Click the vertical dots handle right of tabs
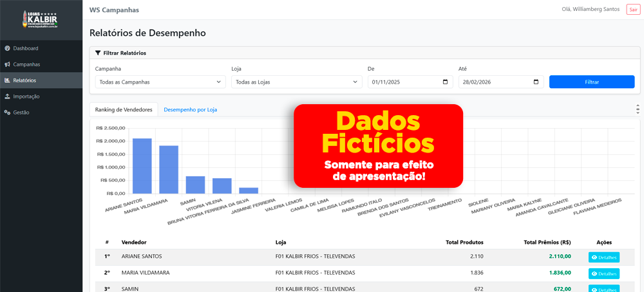 point(638,109)
